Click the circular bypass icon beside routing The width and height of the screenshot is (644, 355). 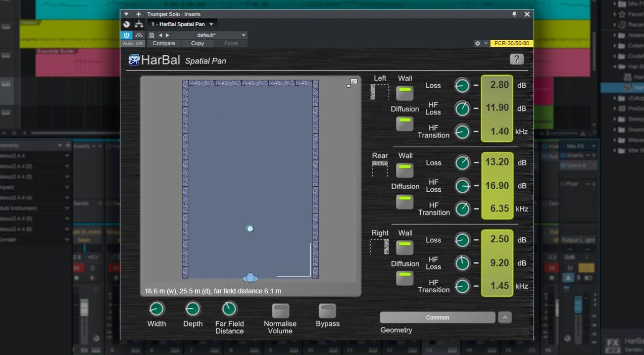click(x=127, y=24)
